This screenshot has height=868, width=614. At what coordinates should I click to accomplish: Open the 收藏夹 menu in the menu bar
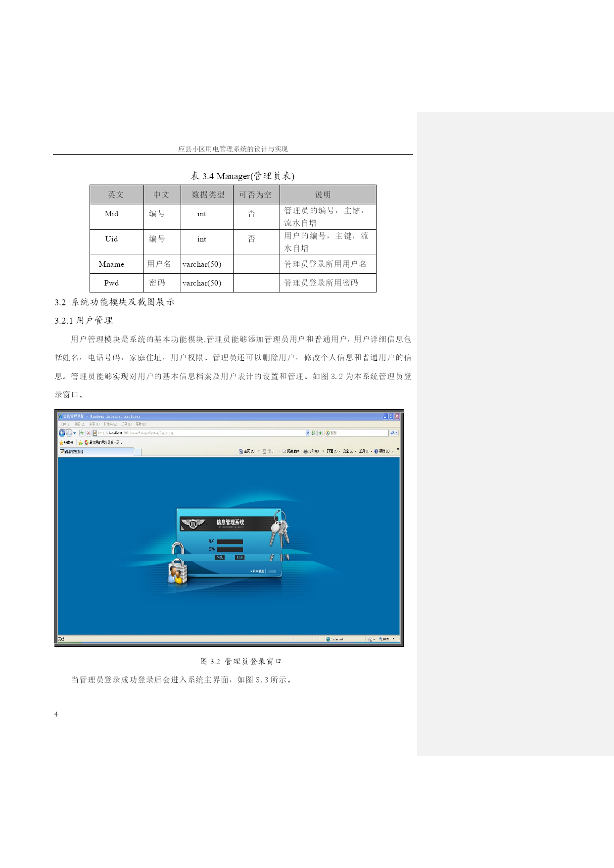[x=110, y=424]
